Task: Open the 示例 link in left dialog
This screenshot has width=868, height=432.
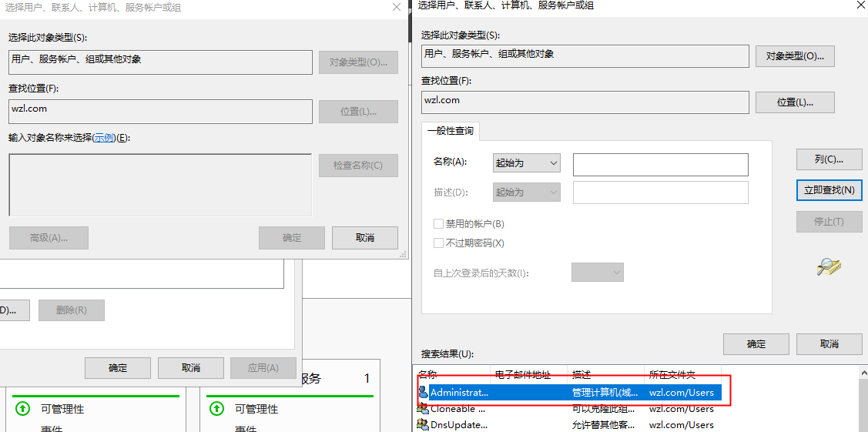Action: [x=104, y=138]
